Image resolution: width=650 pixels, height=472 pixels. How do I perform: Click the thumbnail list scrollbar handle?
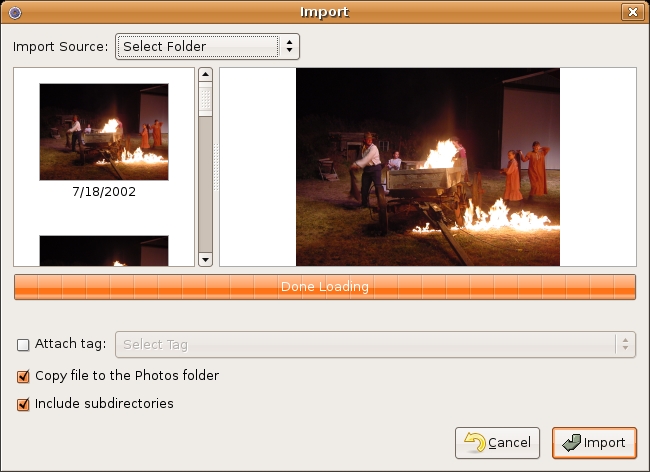(x=205, y=100)
